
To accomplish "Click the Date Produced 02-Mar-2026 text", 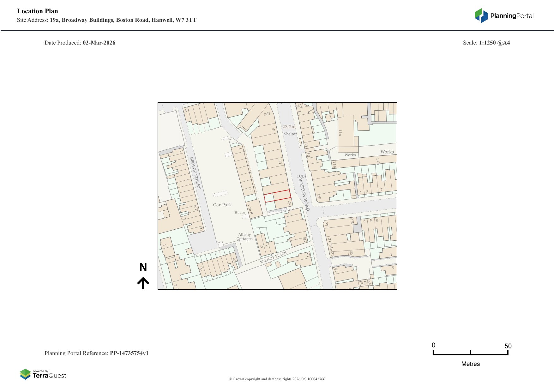I will coord(80,43).
